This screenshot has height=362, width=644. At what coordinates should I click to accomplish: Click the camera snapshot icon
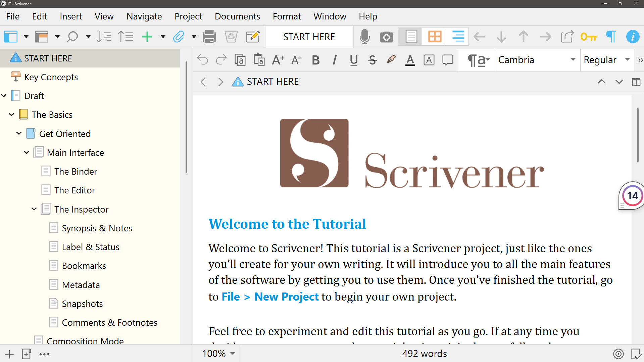[x=387, y=37]
